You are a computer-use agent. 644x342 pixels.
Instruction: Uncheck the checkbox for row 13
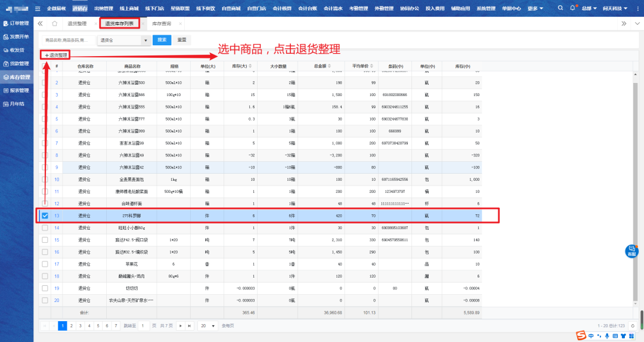coord(45,215)
